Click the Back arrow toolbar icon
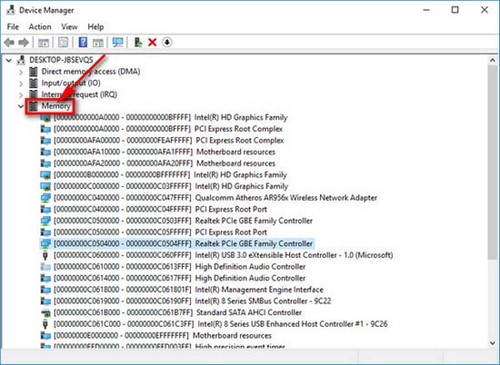Image resolution: width=500 pixels, height=365 pixels. click(9, 43)
